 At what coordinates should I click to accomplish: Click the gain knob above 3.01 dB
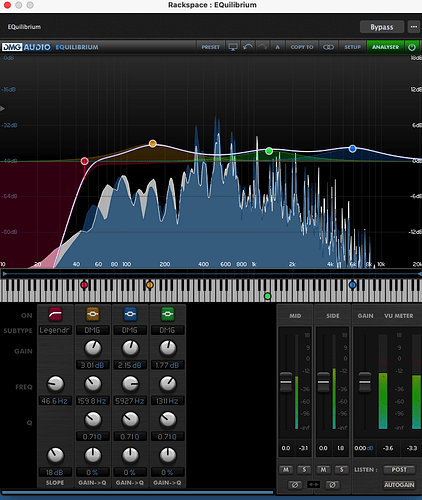point(93,348)
